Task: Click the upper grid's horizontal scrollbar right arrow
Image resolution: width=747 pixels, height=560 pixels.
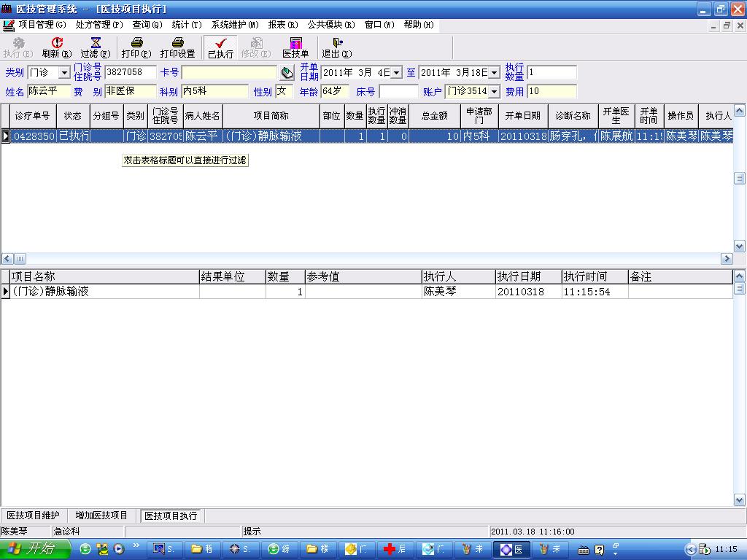Action: [x=727, y=259]
